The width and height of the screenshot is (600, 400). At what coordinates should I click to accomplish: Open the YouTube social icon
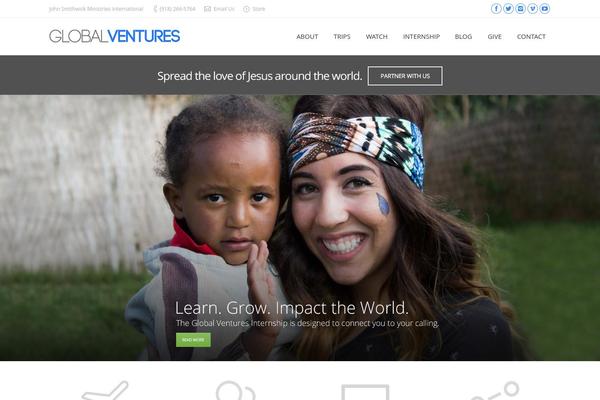[x=545, y=8]
